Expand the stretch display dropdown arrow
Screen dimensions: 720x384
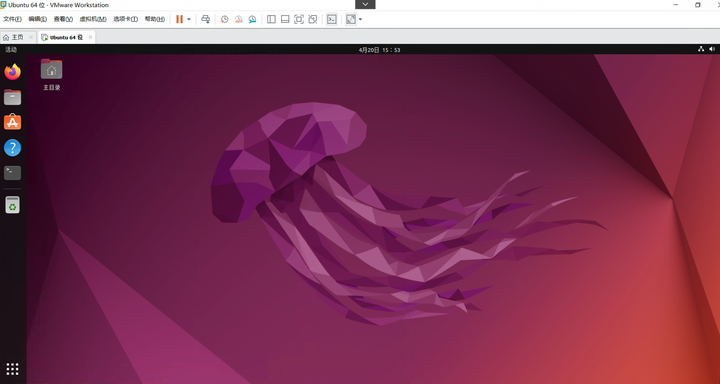click(360, 19)
